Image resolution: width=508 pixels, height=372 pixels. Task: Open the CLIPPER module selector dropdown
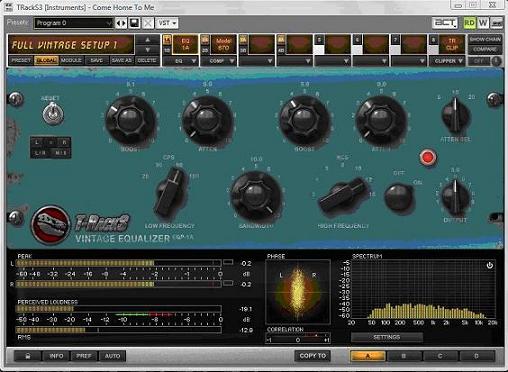pyautogui.click(x=447, y=61)
